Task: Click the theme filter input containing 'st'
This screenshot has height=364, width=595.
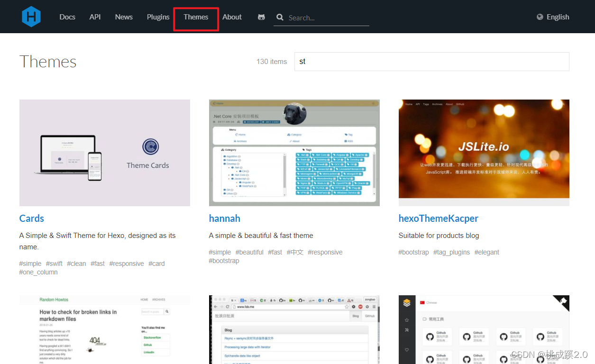Action: click(x=432, y=62)
